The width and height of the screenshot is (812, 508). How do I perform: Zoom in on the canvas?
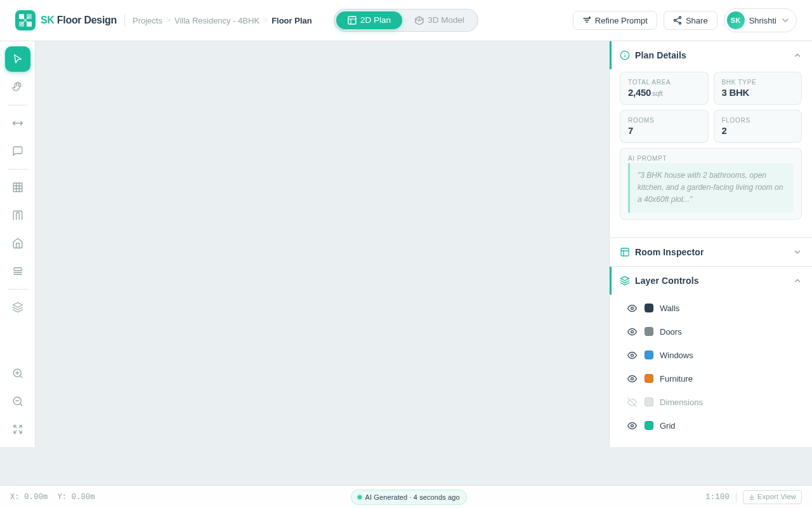pos(18,373)
